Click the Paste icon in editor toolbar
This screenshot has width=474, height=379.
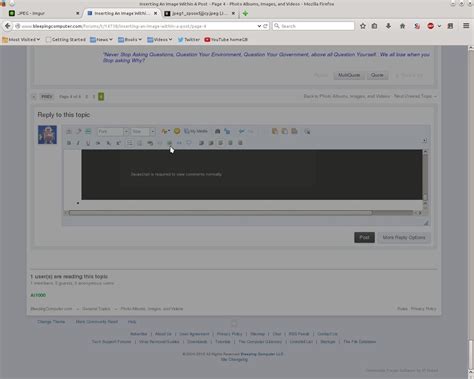(275, 131)
